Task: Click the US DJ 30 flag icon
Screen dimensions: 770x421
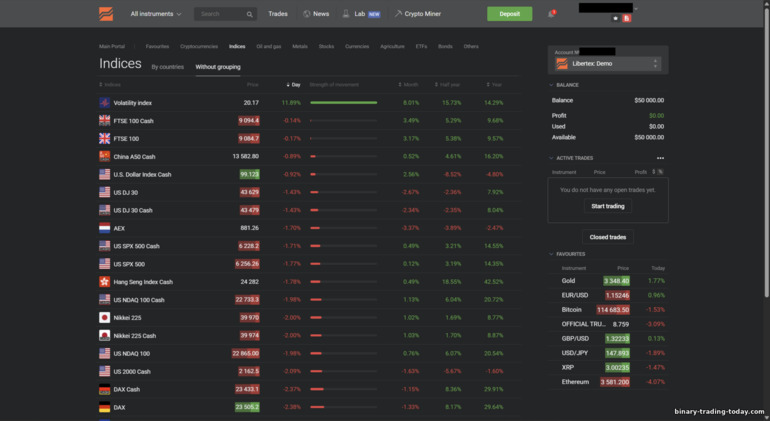Action: [105, 192]
